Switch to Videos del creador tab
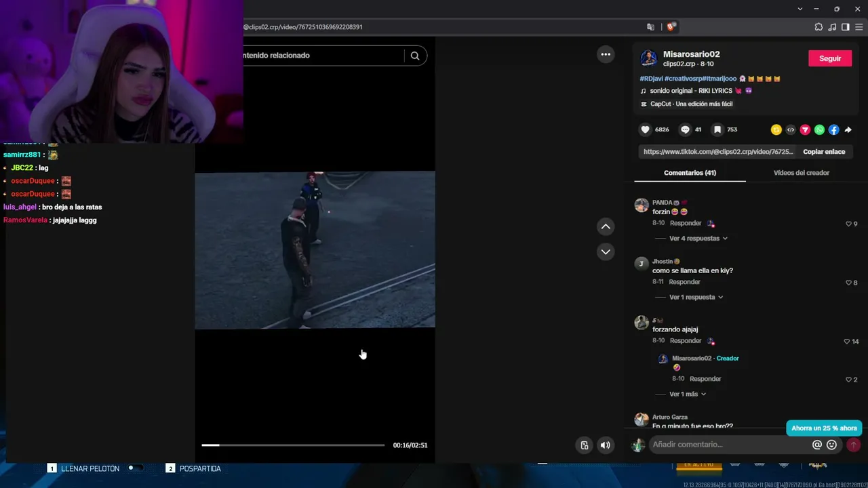 802,173
